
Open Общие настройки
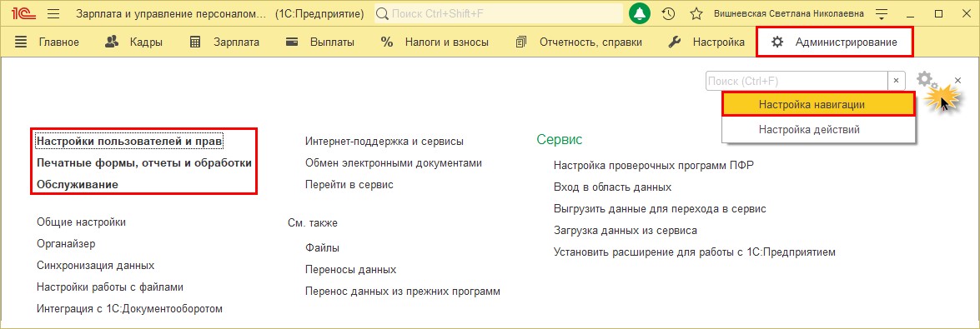(x=81, y=222)
